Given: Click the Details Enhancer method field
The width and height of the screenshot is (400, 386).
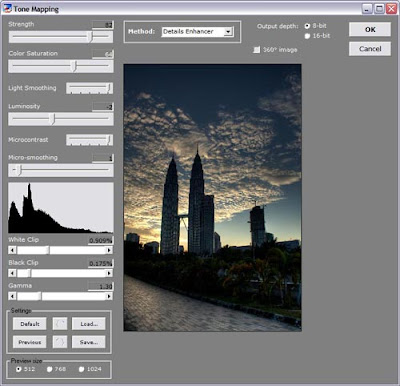Looking at the screenshot, I should coord(197,32).
